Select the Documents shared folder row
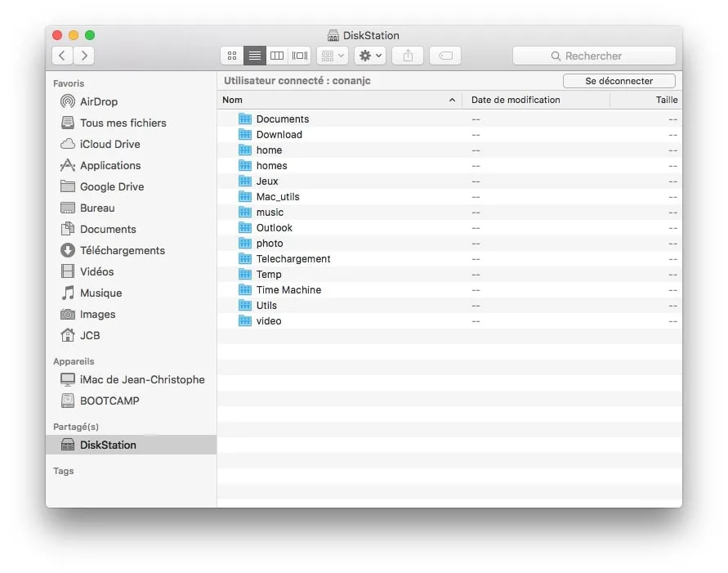This screenshot has height=573, width=728. click(449, 119)
